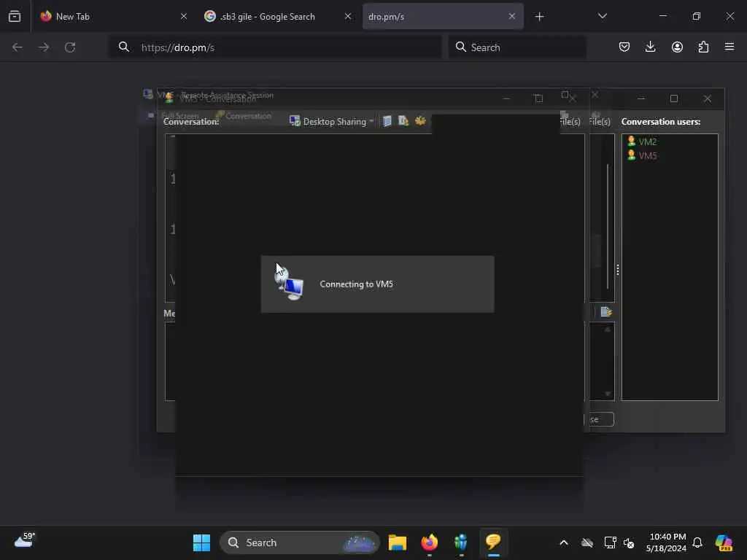Click the notebook icon beside Desktop Sharing
The height and width of the screenshot is (560, 747).
point(387,121)
